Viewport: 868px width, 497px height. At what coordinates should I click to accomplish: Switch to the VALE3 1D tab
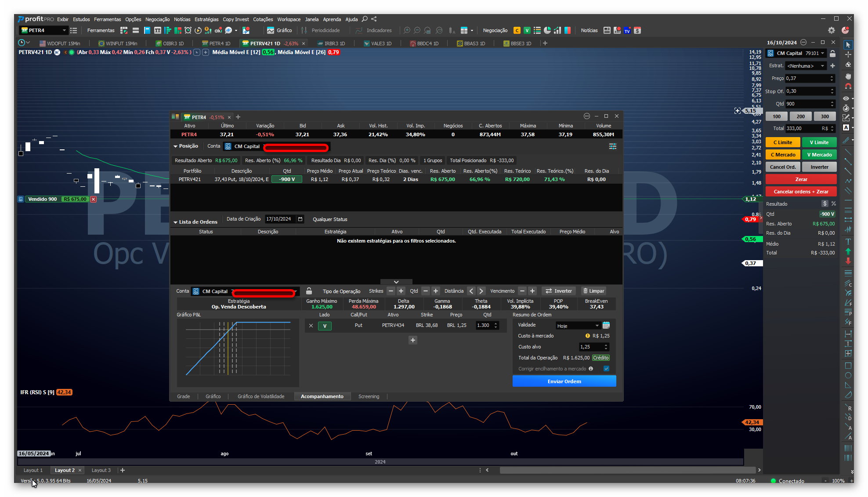(x=378, y=44)
